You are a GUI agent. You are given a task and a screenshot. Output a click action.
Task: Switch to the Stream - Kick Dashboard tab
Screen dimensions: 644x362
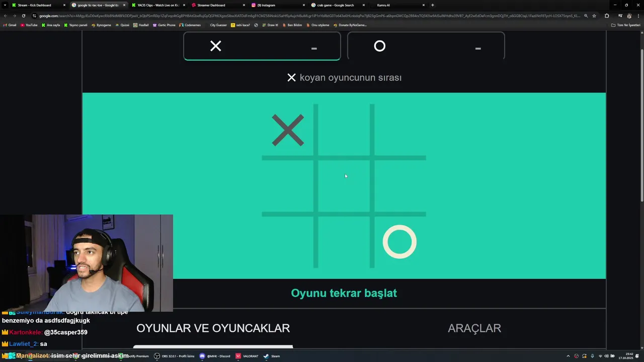(39, 5)
